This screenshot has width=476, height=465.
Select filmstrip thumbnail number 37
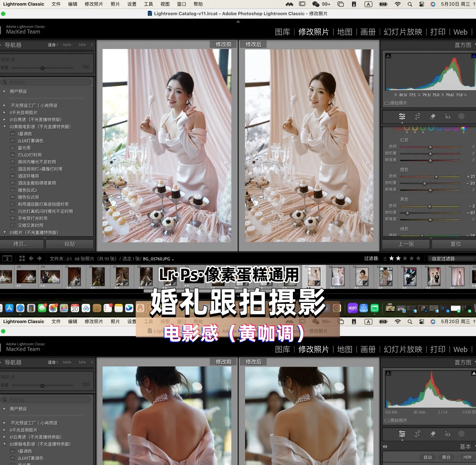click(x=362, y=277)
